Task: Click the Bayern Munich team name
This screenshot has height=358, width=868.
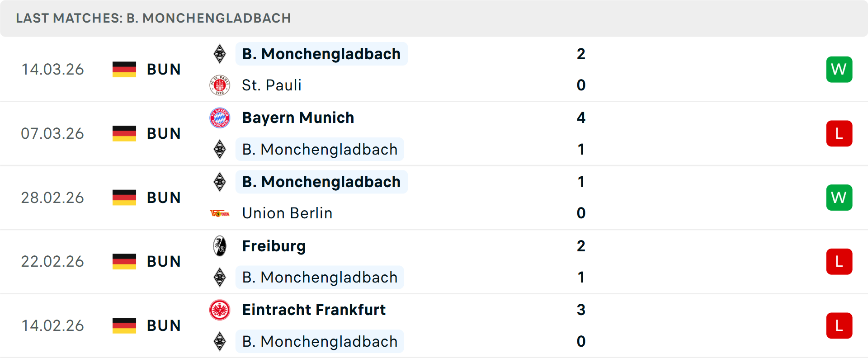Action: point(298,118)
